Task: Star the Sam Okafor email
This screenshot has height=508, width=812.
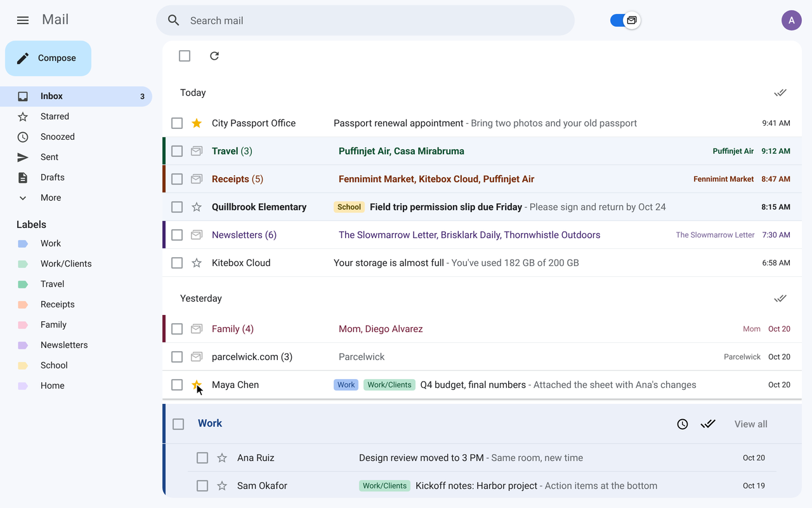Action: pyautogui.click(x=222, y=486)
